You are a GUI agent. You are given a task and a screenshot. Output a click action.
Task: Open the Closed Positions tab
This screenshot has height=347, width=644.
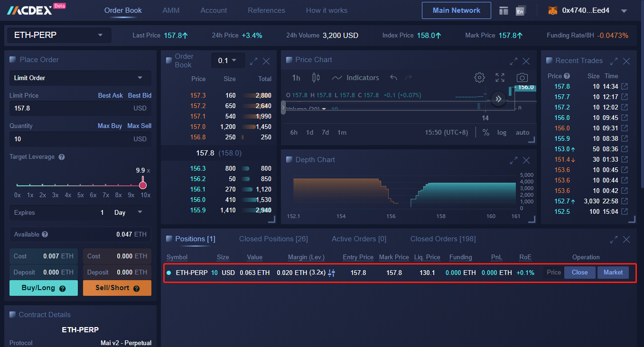[x=273, y=239]
